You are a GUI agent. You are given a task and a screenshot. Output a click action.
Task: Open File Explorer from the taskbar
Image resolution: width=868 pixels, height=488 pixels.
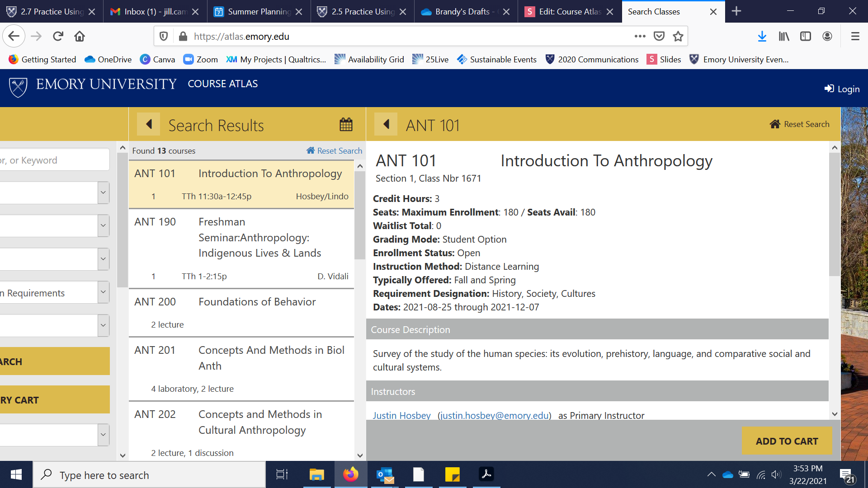[316, 474]
